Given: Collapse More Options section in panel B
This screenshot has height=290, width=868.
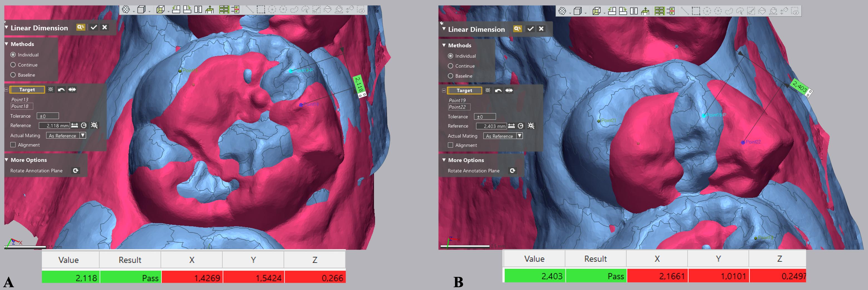Looking at the screenshot, I should [x=444, y=160].
